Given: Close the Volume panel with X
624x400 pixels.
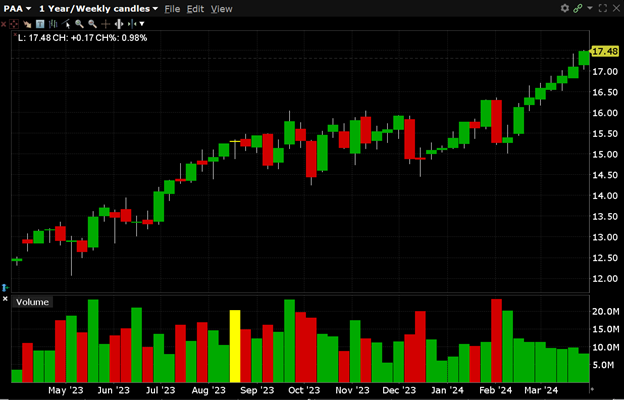Looking at the screenshot, I should pos(5,299).
